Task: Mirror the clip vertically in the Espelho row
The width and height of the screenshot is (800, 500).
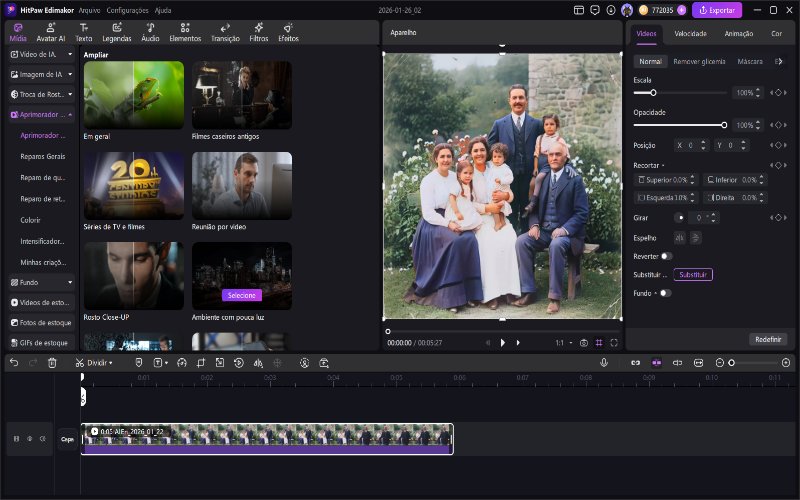Action: pyautogui.click(x=695, y=238)
